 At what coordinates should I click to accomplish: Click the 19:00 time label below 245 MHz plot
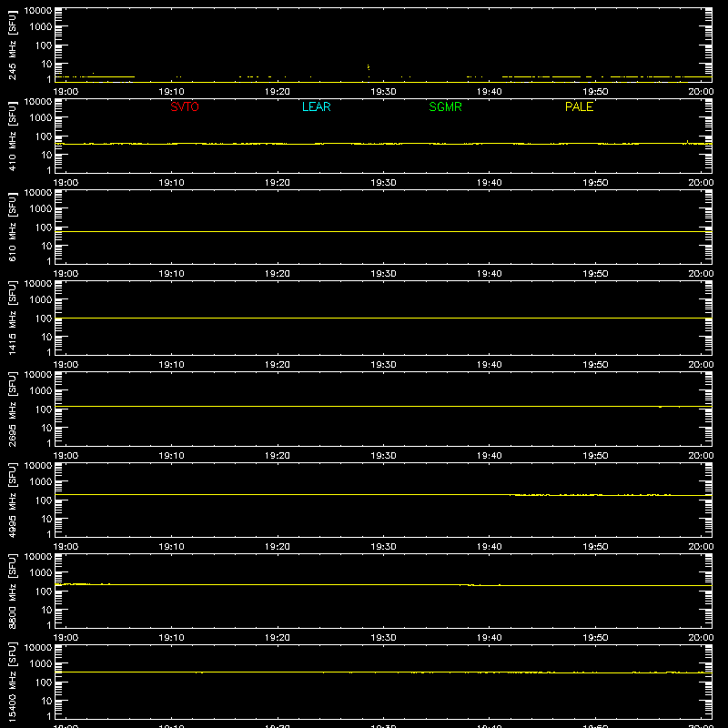pyautogui.click(x=66, y=92)
